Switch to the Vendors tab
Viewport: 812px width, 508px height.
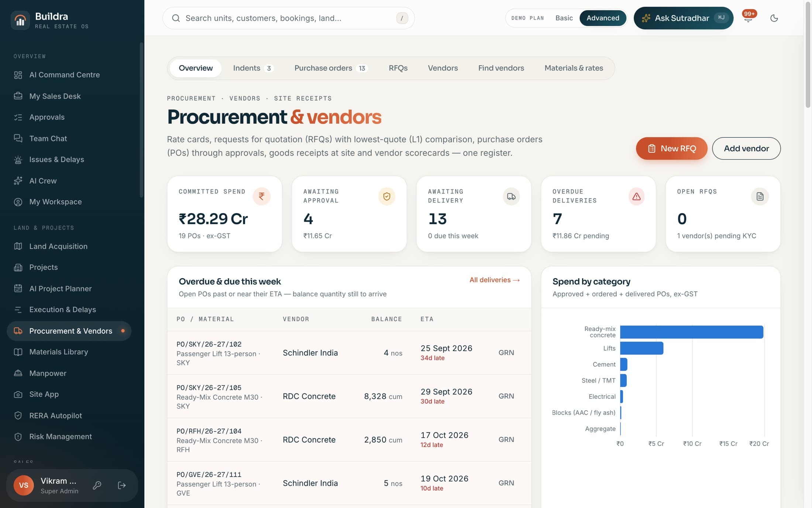pos(443,68)
